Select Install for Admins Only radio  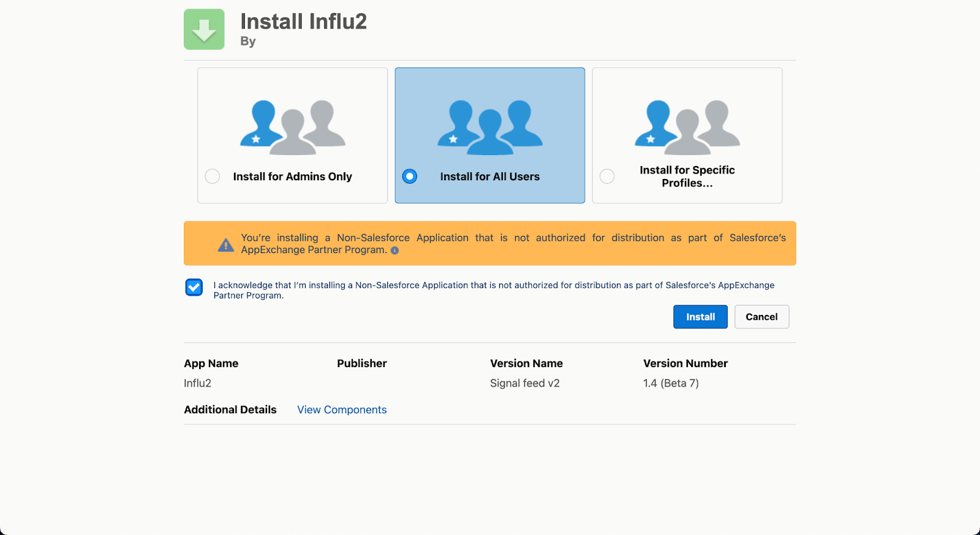(213, 176)
